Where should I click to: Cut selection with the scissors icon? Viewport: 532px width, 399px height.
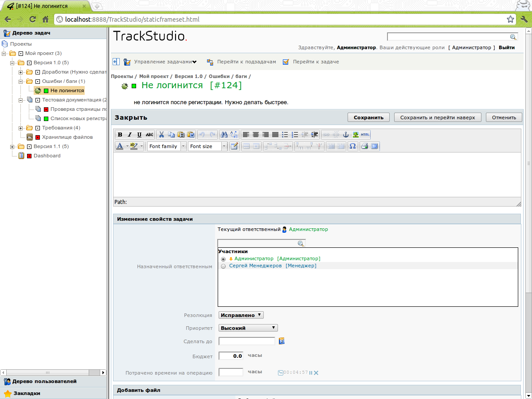pyautogui.click(x=161, y=135)
